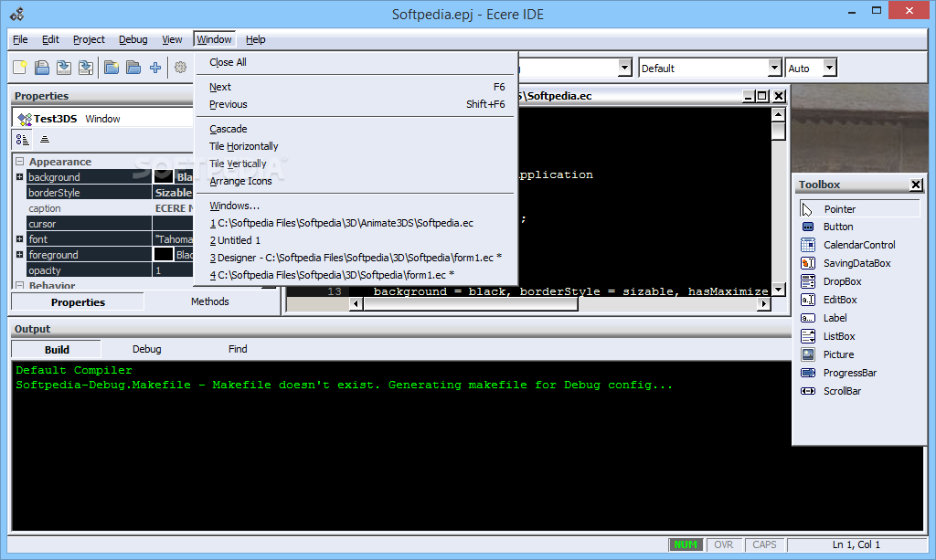Switch Properties to alphabetical view icon
Viewport: 936px width, 560px height.
[44, 140]
